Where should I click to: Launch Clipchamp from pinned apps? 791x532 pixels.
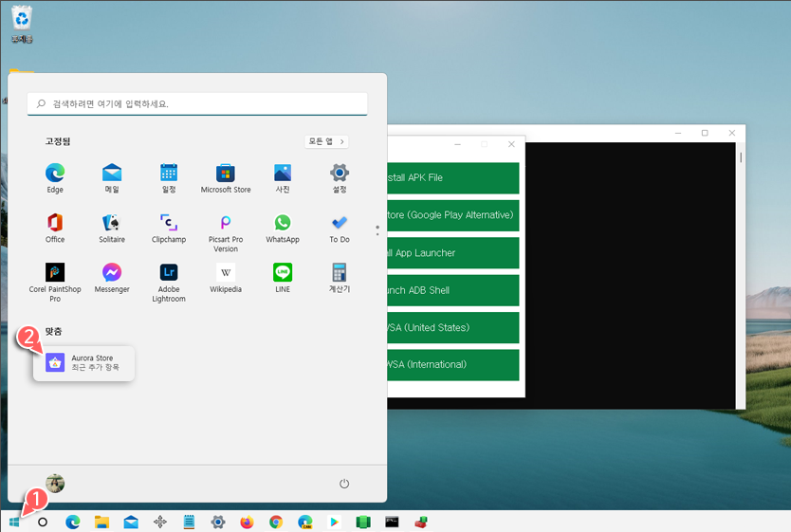169,229
